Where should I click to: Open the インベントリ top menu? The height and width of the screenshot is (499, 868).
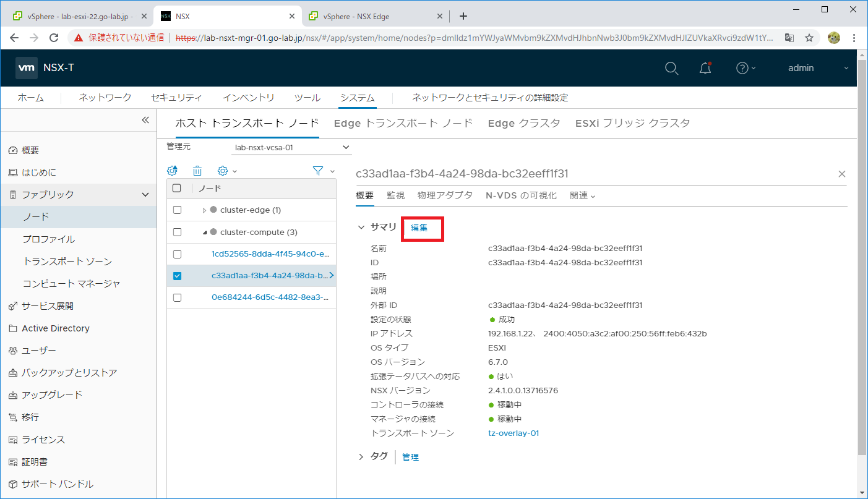pos(249,98)
